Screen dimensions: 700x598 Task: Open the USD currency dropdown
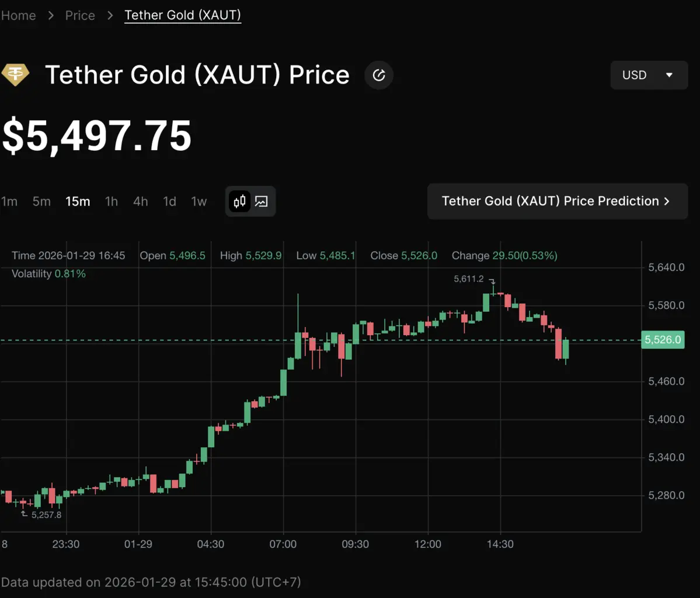pos(649,75)
